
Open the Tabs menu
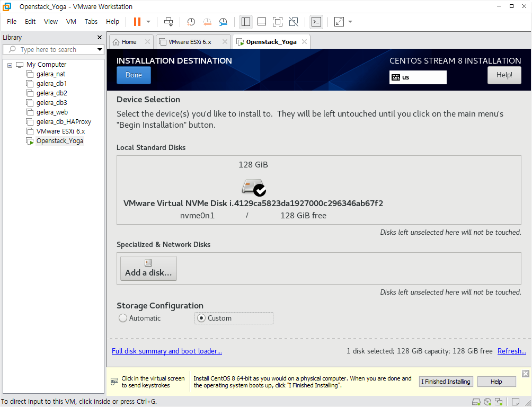91,21
